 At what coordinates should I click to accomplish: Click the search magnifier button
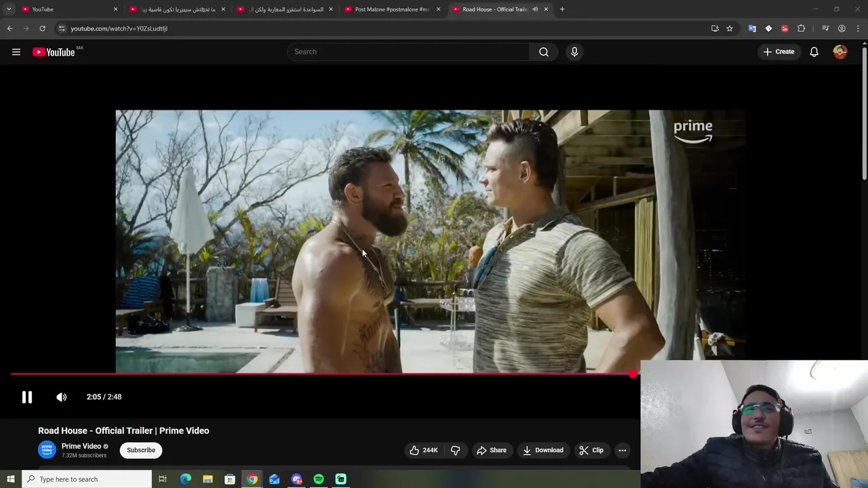click(544, 52)
